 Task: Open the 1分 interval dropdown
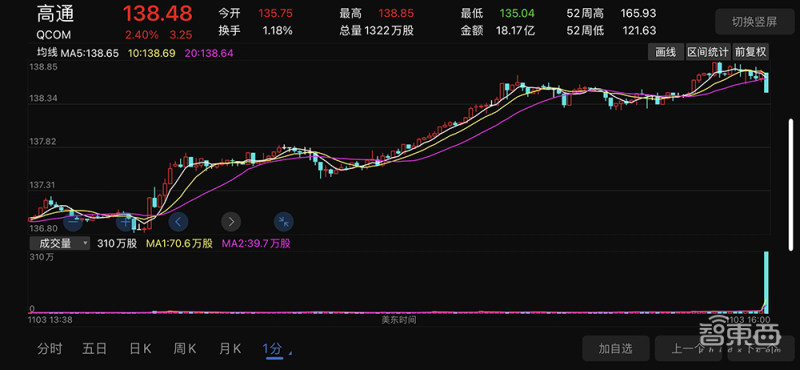pyautogui.click(x=276, y=349)
